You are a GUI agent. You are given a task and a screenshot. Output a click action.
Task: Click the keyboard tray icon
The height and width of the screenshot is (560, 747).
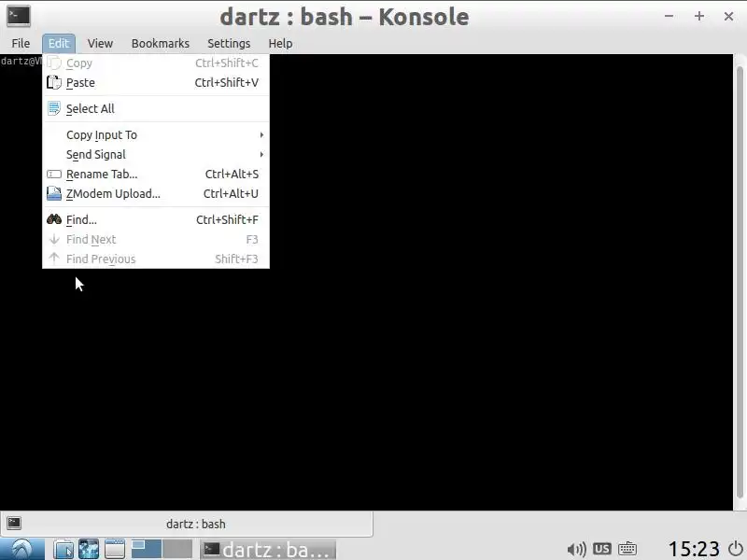coord(627,549)
